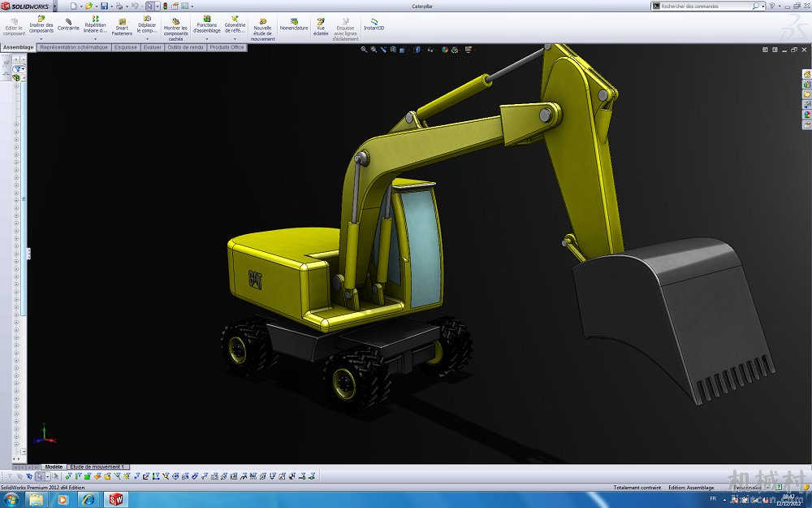The image size is (812, 508).
Task: Create a Vue éclatée exploded view
Action: [321, 27]
